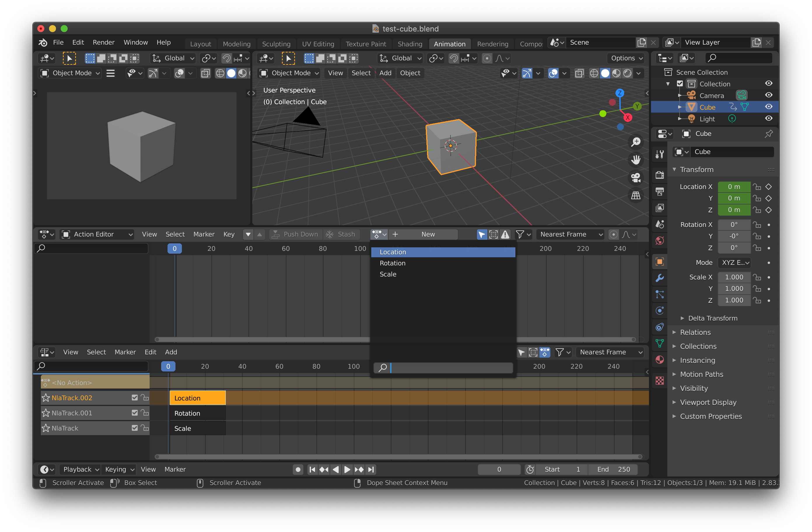Viewport: 812px width, 532px height.
Task: Uncheck NlaTrack.001 mute checkbox
Action: [x=134, y=413]
